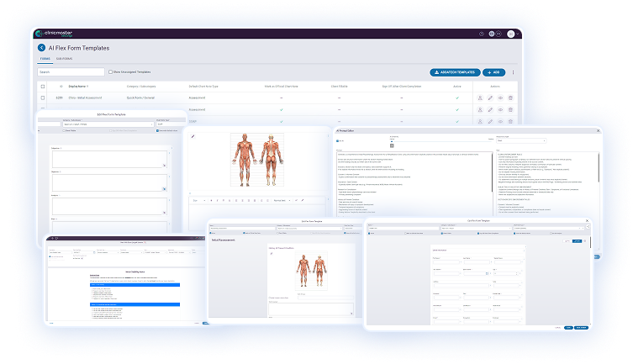Image resolution: width=633 pixels, height=364 pixels.
Task: Open the user profile avatar menu in the header
Action: click(x=510, y=34)
